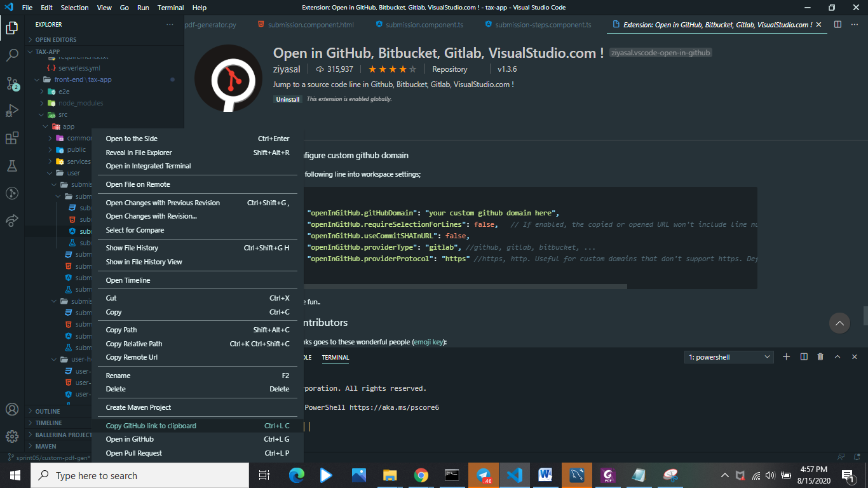This screenshot has width=868, height=488.
Task: Select serverless.yml in the explorer
Action: click(x=79, y=68)
